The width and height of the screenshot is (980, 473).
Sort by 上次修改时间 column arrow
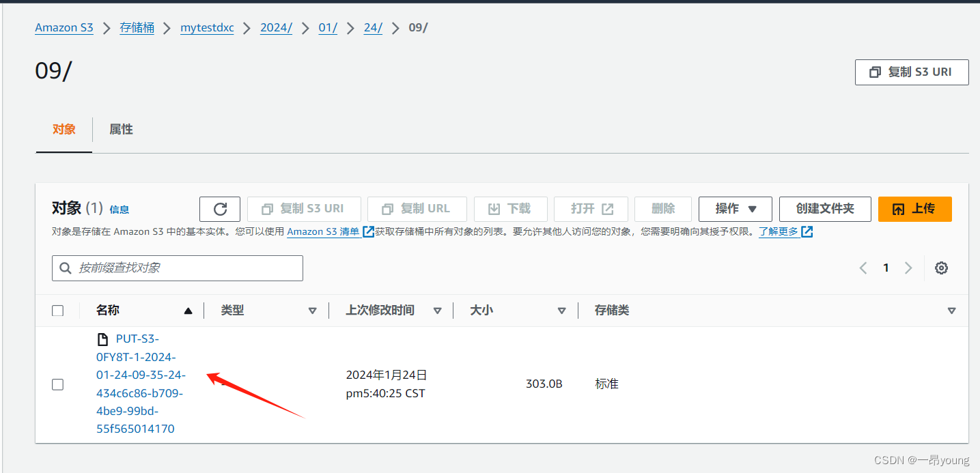point(437,311)
